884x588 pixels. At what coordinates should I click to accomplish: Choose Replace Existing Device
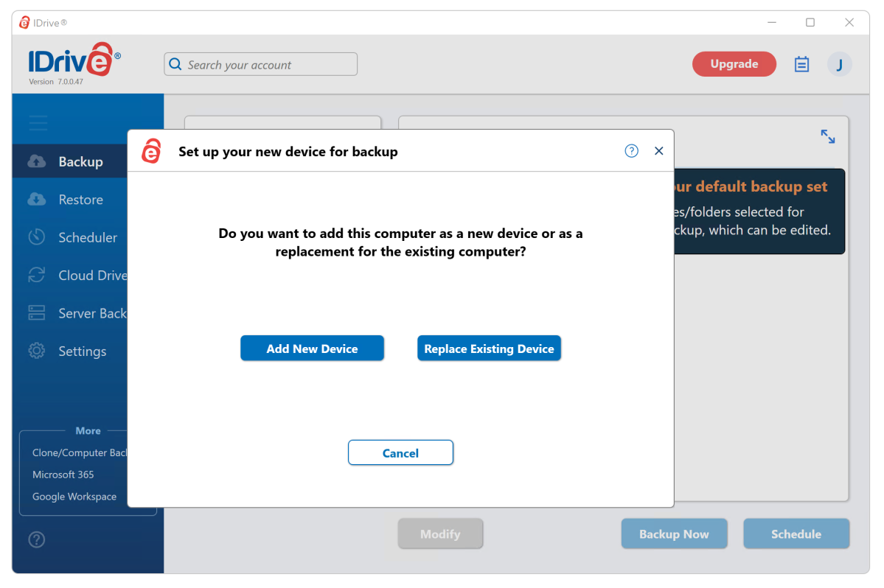point(489,348)
